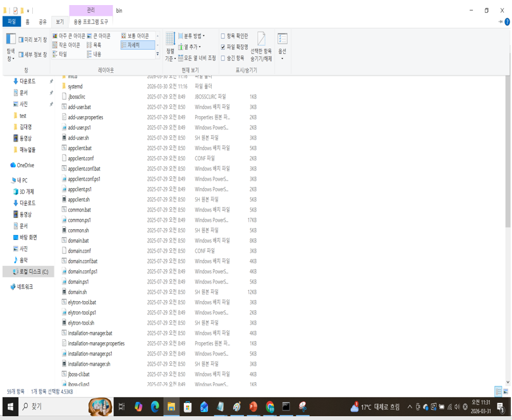
Task: Click 선택한 항목 숨기기/해제 button
Action: (x=261, y=47)
